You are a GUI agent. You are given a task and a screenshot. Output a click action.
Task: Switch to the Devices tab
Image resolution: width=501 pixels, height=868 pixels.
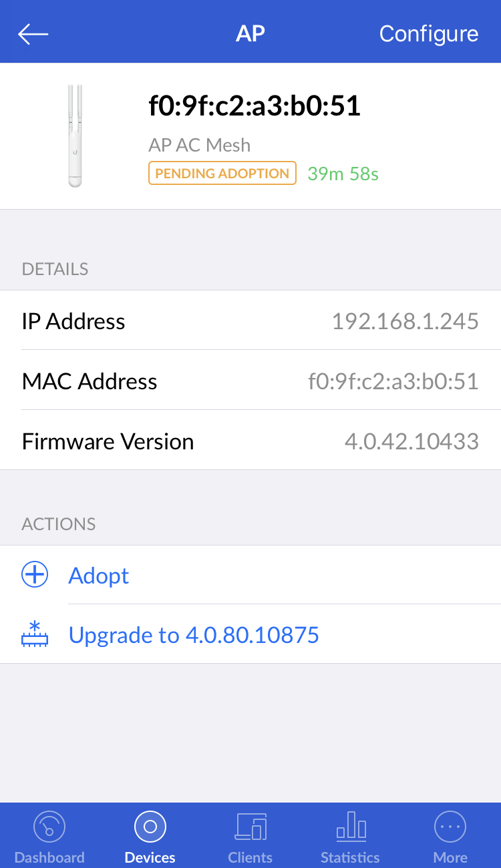(150, 837)
